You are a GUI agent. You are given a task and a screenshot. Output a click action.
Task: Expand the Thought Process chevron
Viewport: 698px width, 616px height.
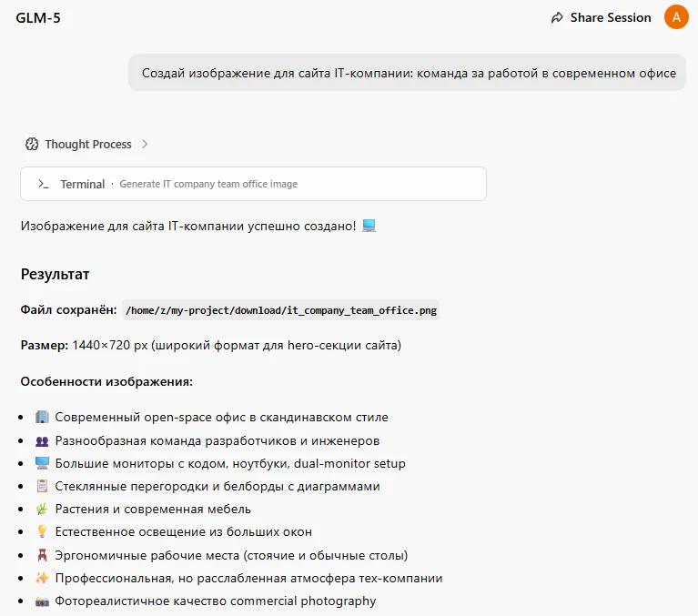pyautogui.click(x=145, y=144)
